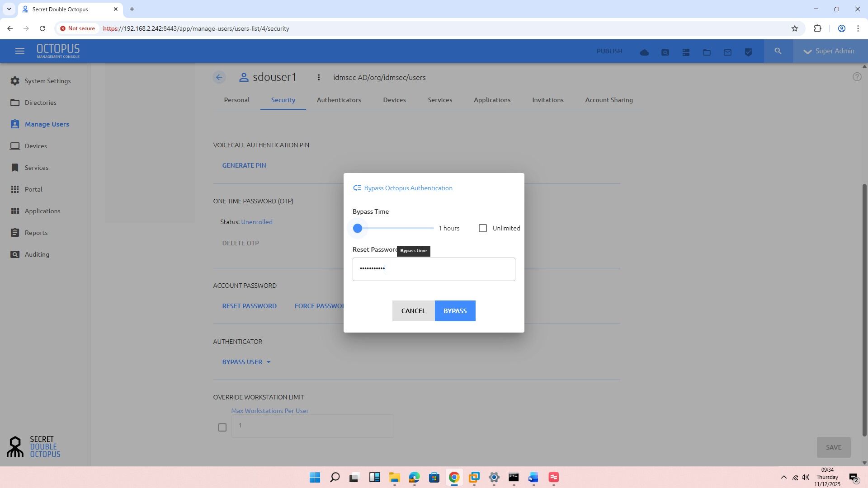Switch to the Authenticators tab
The image size is (868, 488).
pos(339,100)
